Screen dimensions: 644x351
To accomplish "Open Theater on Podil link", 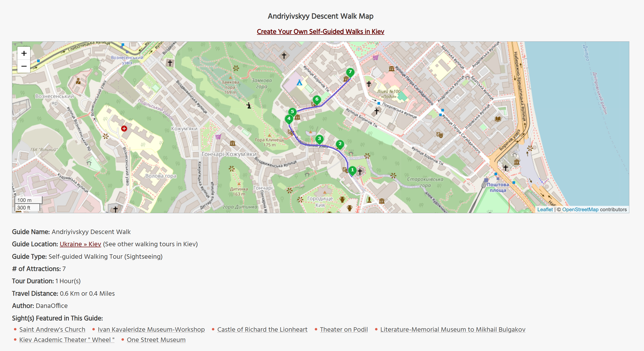I will 343,329.
